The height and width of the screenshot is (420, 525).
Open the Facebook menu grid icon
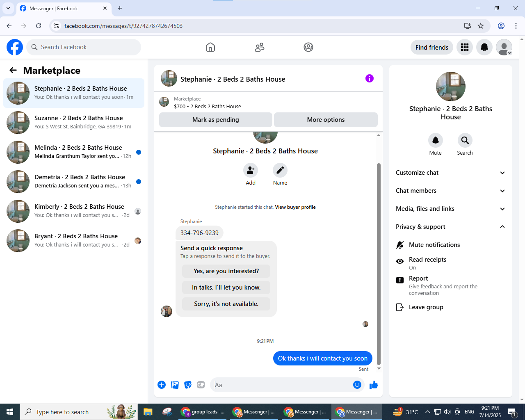465,48
